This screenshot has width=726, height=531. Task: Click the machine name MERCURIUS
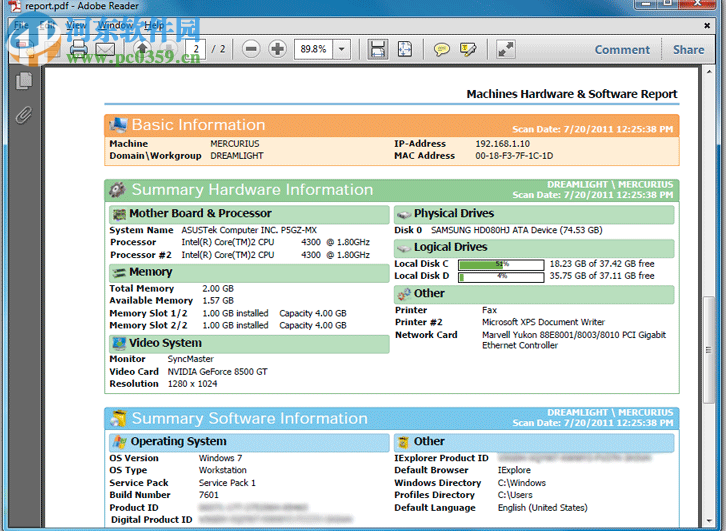click(x=235, y=144)
